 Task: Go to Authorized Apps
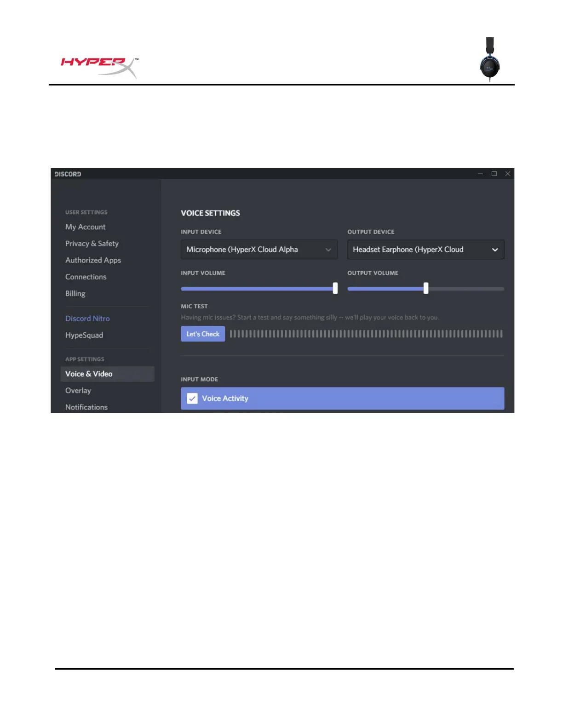click(x=93, y=260)
